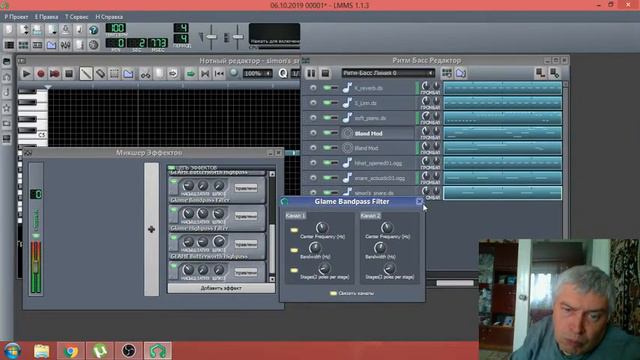
Task: Mute the hihat_opened01.ogg track toggle
Action: point(327,163)
